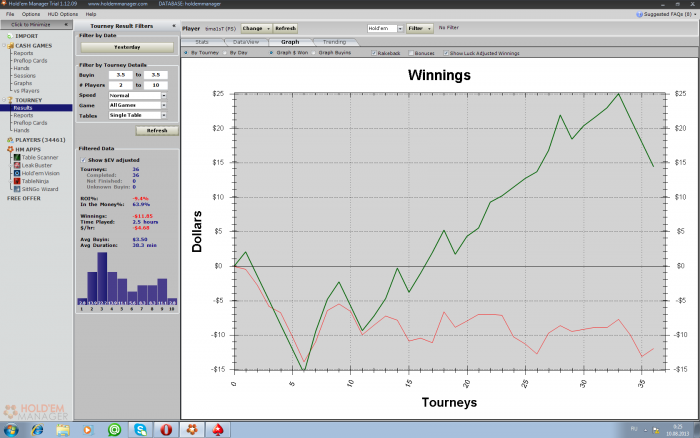
Task: Open the HUD Options menu
Action: [x=62, y=14]
